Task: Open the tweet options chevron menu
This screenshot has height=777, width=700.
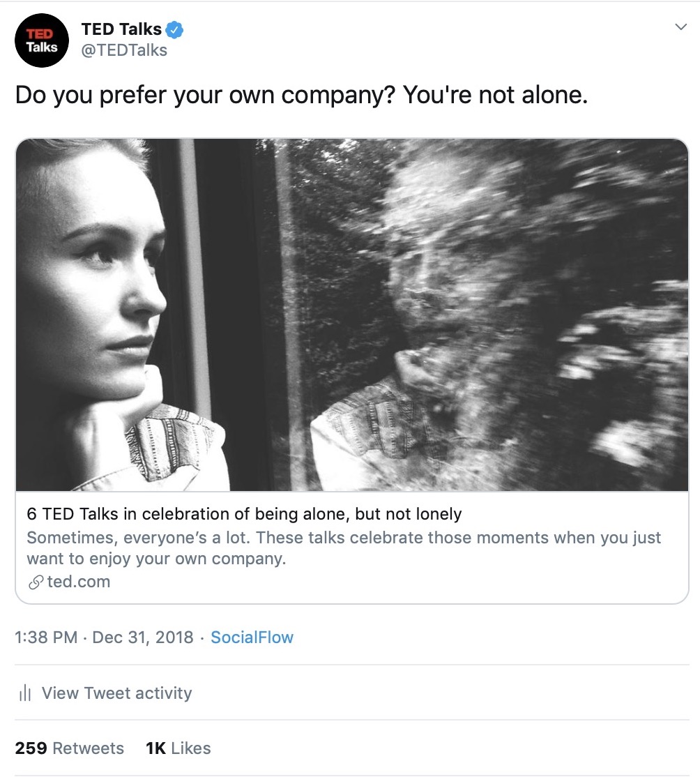Action: point(680,27)
